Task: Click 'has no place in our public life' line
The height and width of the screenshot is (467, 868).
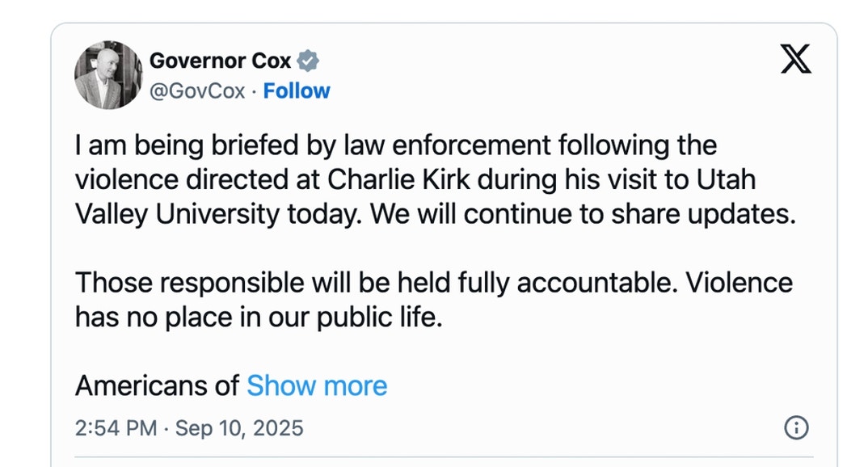Action: (259, 316)
